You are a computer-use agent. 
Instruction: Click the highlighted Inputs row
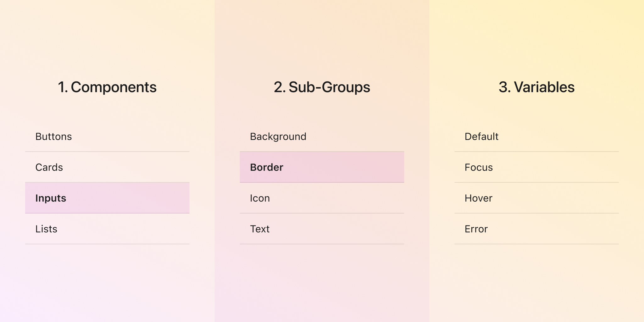(x=107, y=198)
